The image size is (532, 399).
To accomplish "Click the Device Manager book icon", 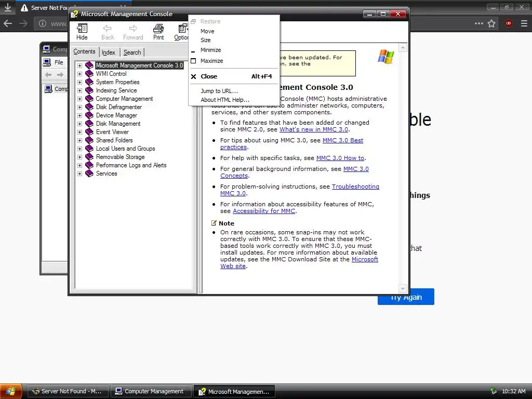I will [x=89, y=115].
